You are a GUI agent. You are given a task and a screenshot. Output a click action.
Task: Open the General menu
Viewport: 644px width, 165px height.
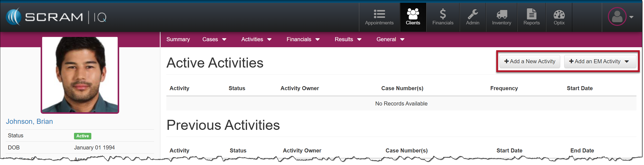(x=390, y=39)
